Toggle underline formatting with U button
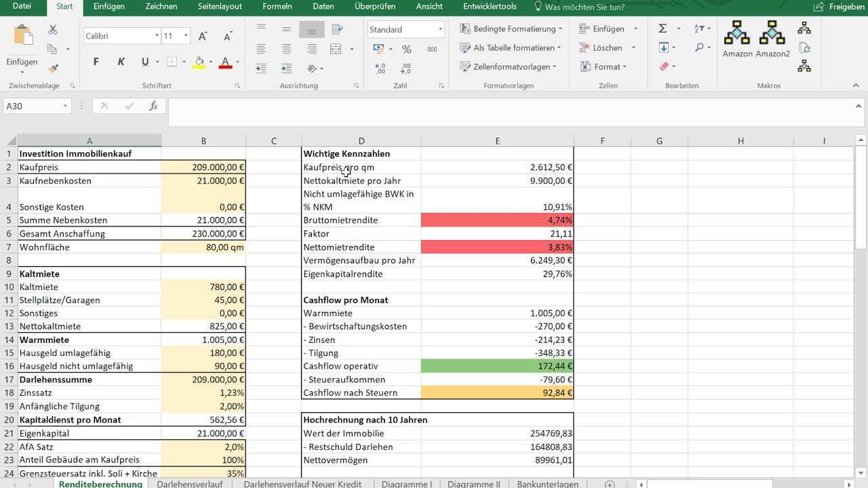 tap(144, 62)
